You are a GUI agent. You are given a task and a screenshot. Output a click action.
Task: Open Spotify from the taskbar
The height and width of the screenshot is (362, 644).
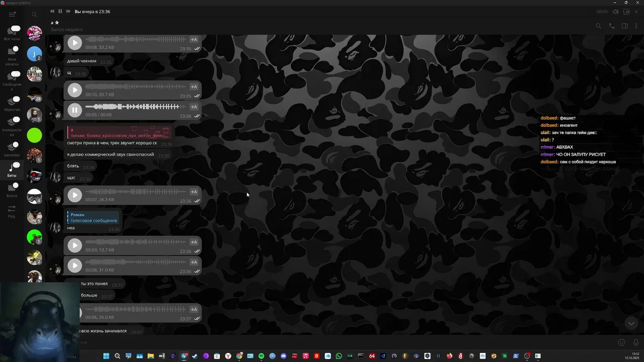tap(261, 356)
